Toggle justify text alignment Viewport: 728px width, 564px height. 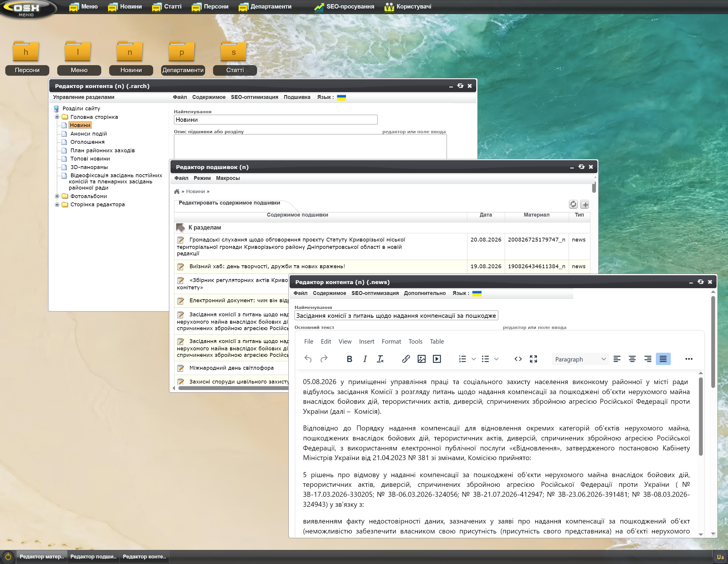pyautogui.click(x=663, y=359)
